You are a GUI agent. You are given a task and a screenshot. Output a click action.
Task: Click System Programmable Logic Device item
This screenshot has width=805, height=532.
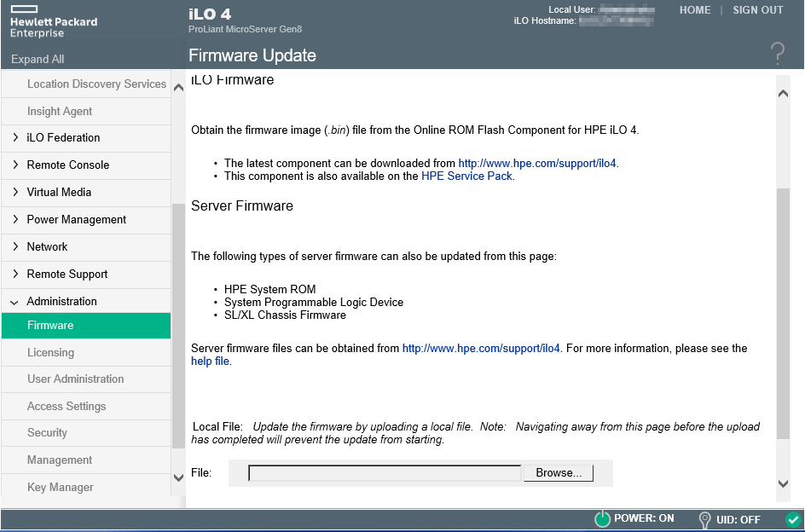tap(314, 302)
